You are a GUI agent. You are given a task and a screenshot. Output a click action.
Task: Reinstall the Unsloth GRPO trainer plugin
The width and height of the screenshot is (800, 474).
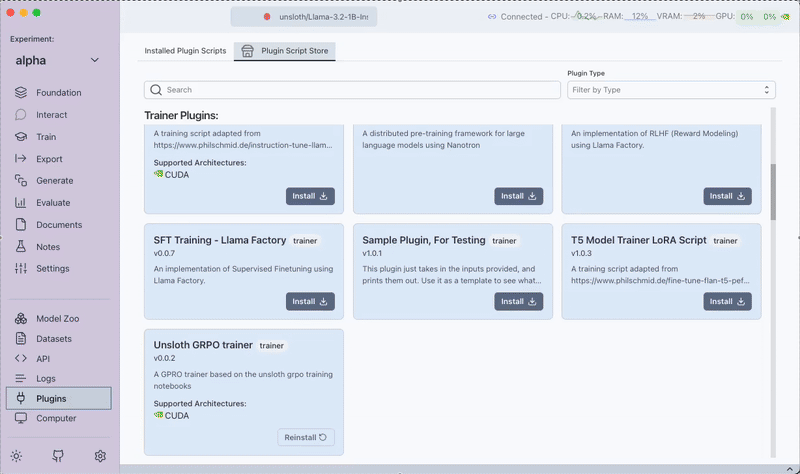pos(305,437)
